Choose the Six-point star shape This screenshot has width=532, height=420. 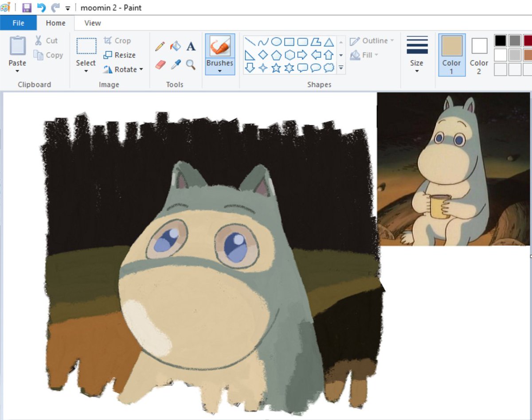(289, 68)
